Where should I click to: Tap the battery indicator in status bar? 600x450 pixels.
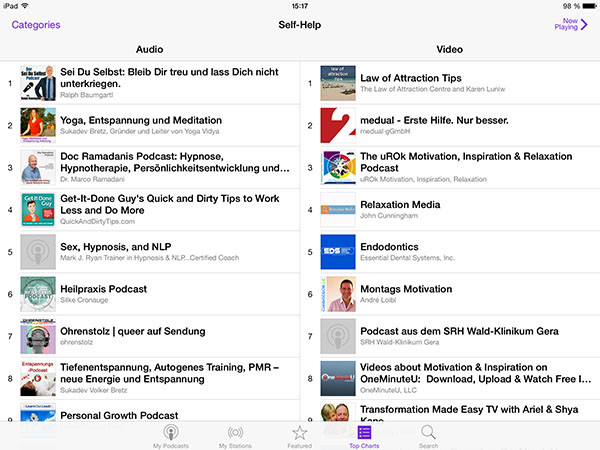[589, 6]
